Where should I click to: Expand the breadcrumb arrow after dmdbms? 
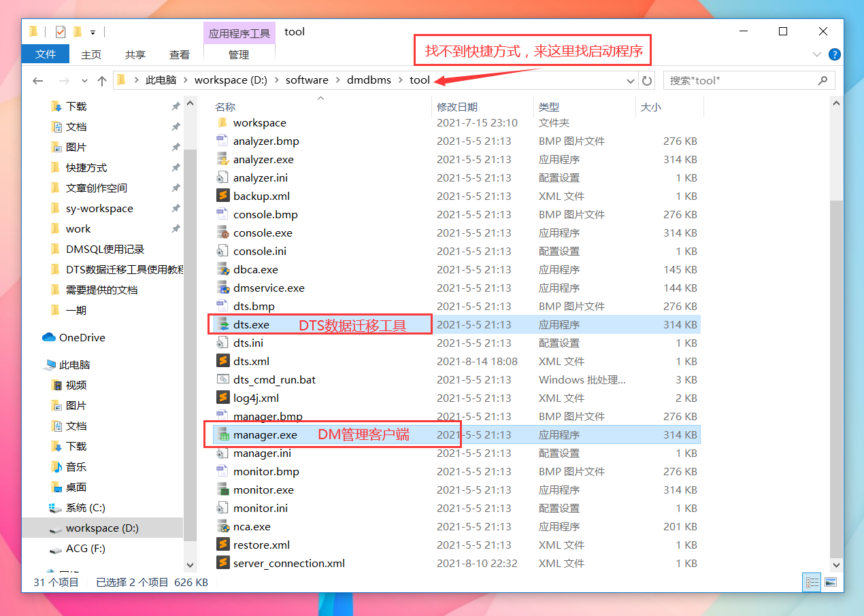[x=400, y=80]
